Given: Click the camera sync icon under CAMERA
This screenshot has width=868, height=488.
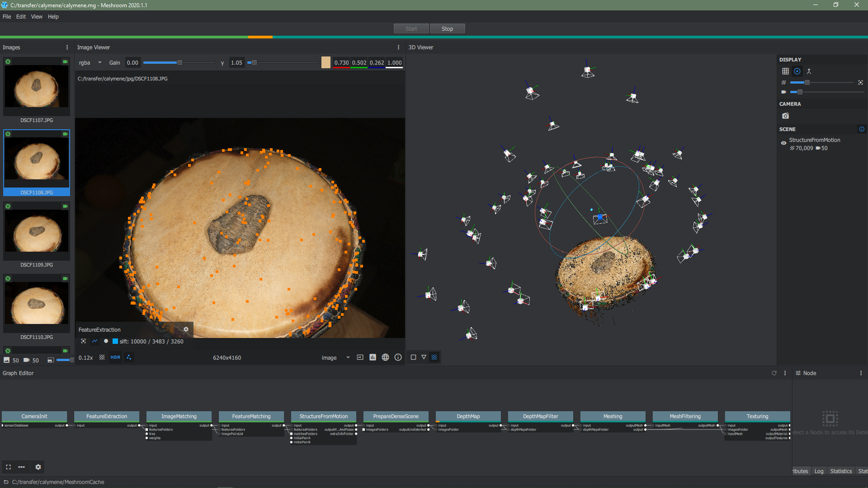Looking at the screenshot, I should coord(785,116).
